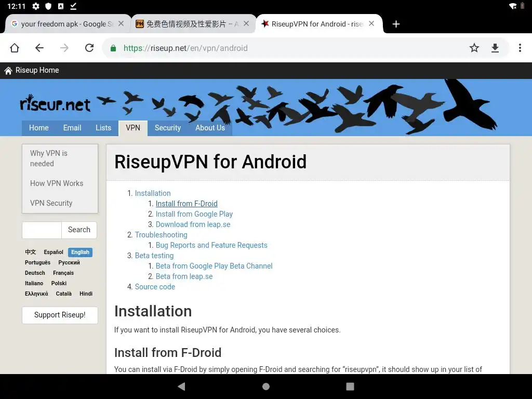532x399 pixels.
Task: Jump to Beta testing section link
Action: pyautogui.click(x=154, y=256)
